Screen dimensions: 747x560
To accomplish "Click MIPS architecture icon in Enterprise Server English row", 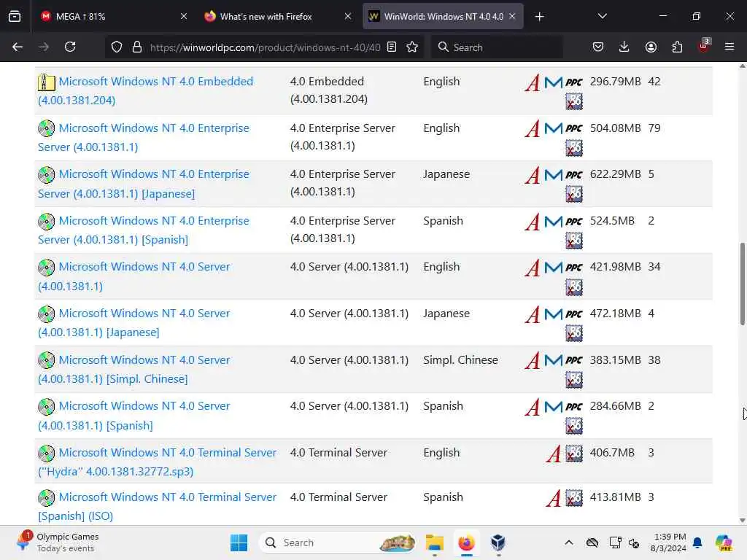I will 553,128.
